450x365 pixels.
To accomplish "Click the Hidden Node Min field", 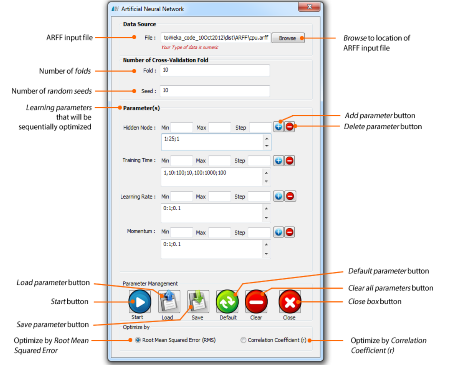I will (x=182, y=128).
